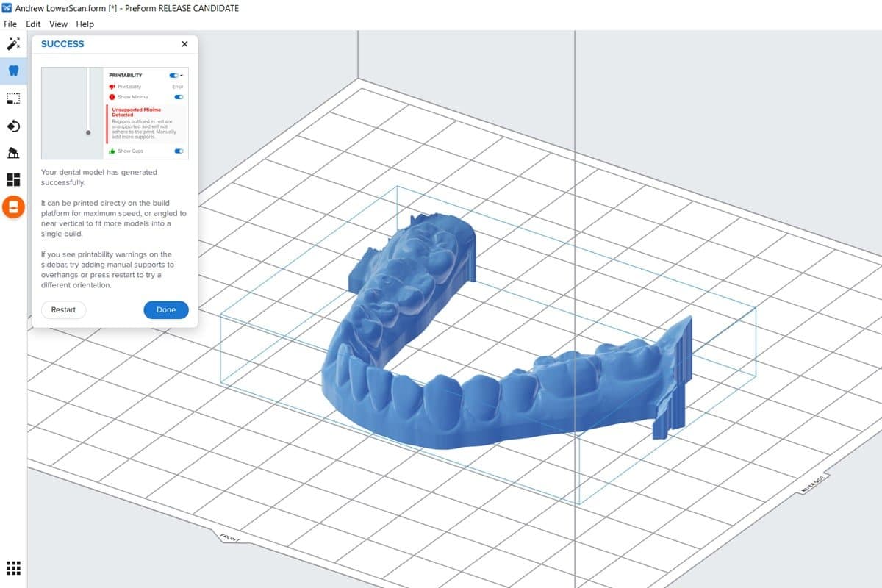
Task: Select the One-Click Print magic wand tool
Action: (x=13, y=44)
